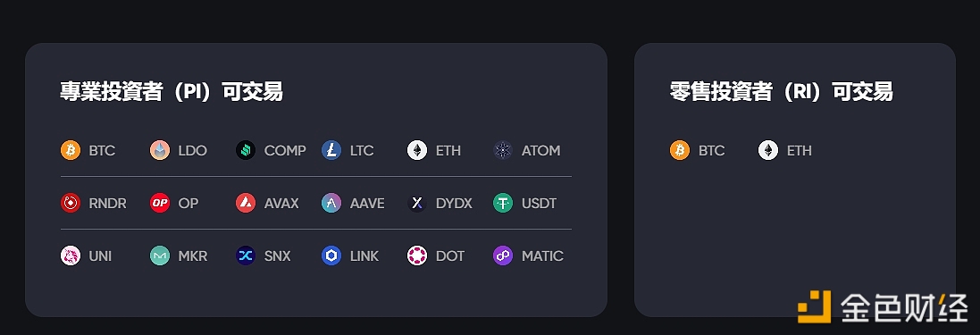Choose the blue LTC coin icon
The height and width of the screenshot is (335, 980).
click(x=331, y=151)
